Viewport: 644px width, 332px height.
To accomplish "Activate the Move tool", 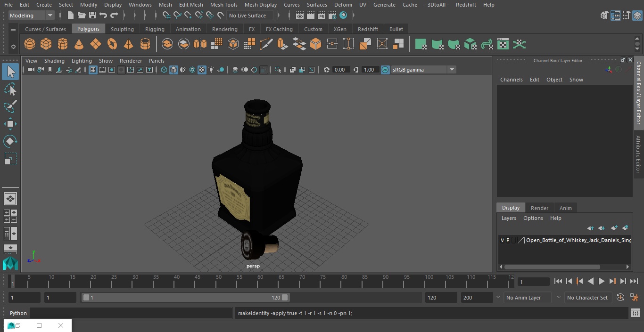I will tap(10, 124).
